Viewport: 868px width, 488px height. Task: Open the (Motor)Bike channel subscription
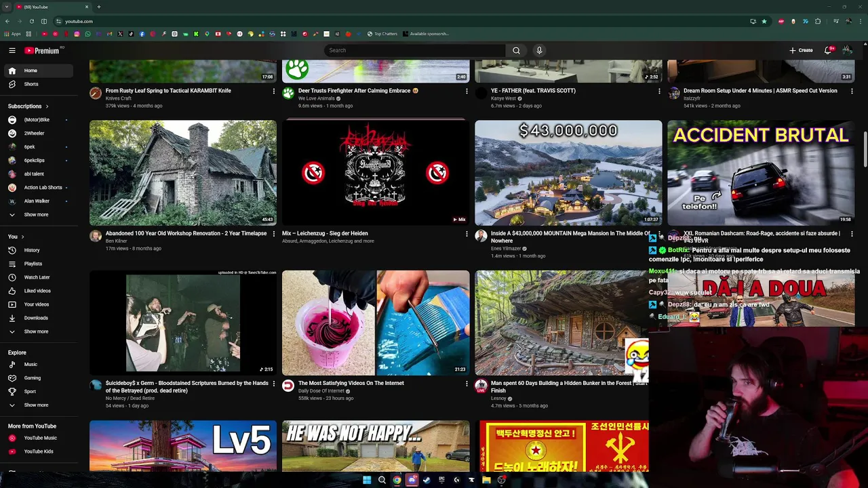coord(39,120)
